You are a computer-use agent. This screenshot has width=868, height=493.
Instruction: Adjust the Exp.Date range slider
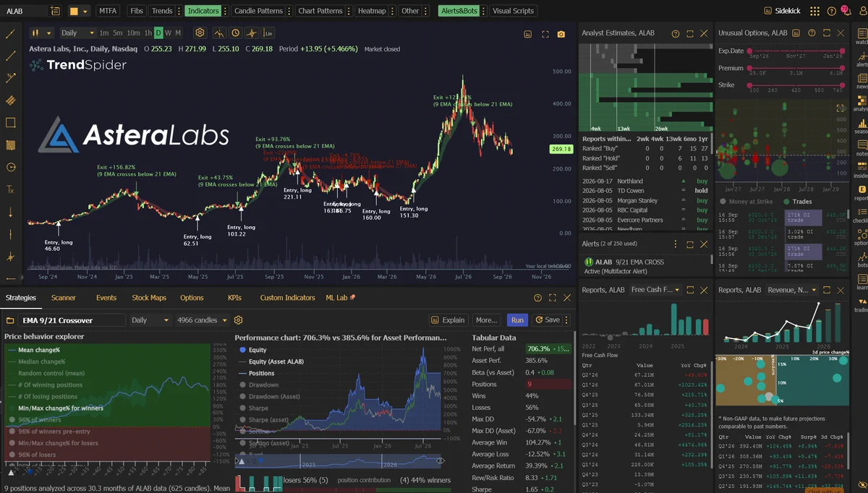click(x=796, y=51)
